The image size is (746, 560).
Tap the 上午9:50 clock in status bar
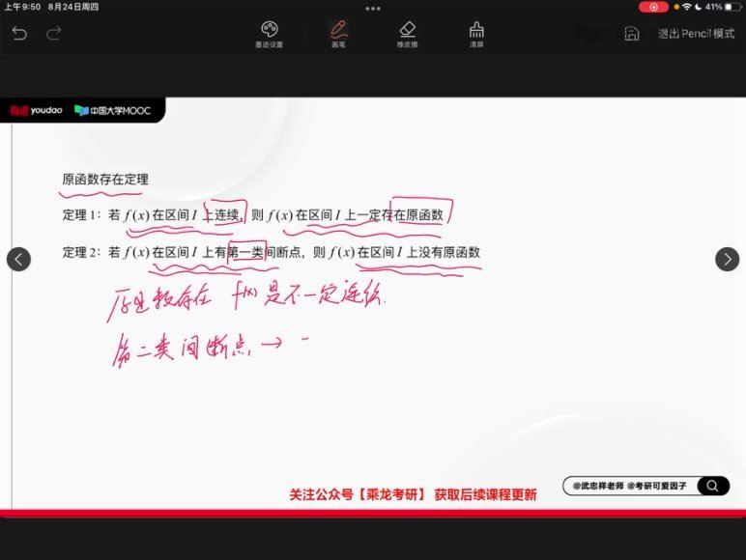click(22, 7)
